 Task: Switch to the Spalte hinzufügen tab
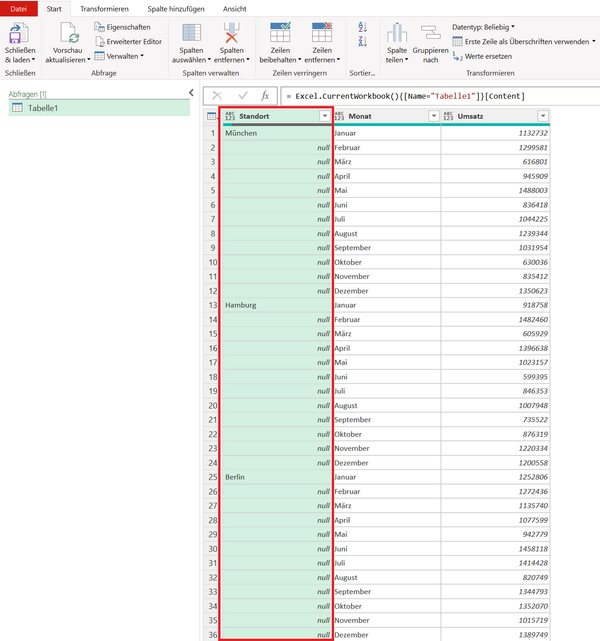click(176, 9)
